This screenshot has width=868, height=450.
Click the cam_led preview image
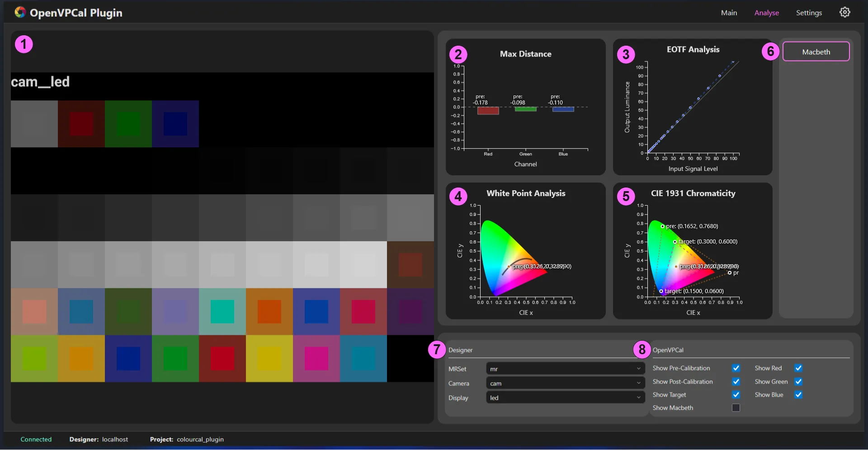click(222, 226)
